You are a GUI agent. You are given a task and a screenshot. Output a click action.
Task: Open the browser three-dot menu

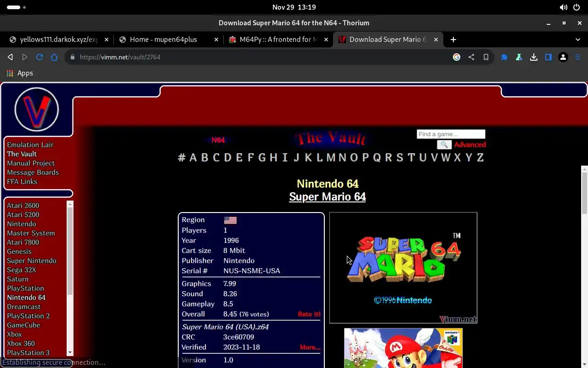578,57
